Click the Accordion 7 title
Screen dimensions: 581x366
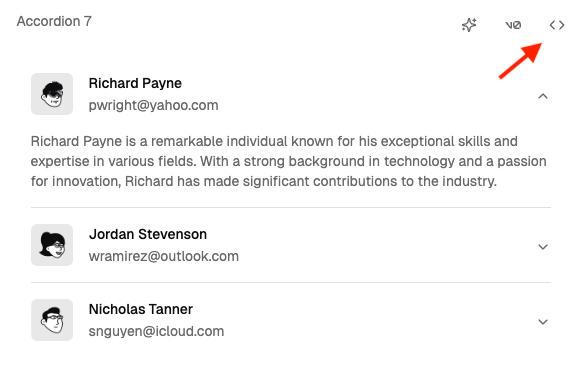(54, 21)
